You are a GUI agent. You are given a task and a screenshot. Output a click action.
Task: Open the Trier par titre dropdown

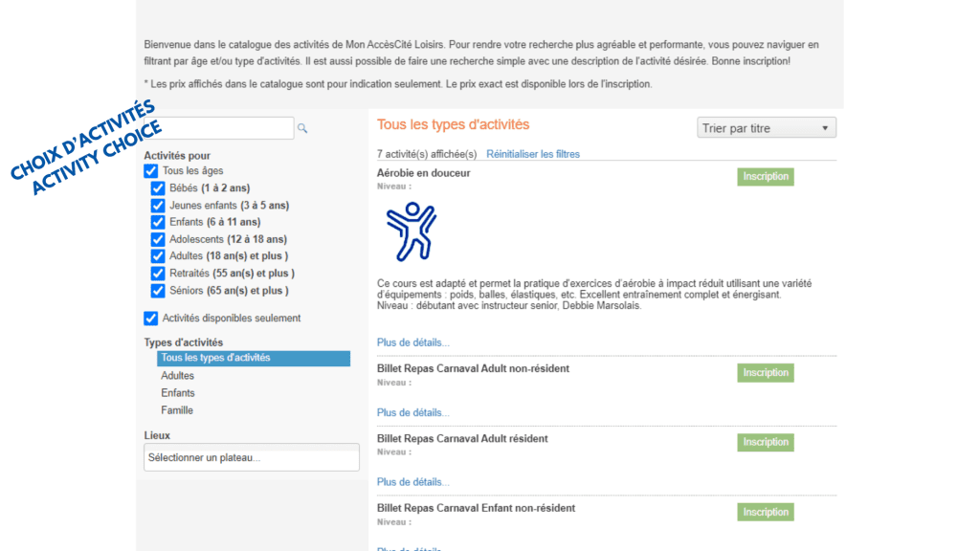point(766,128)
